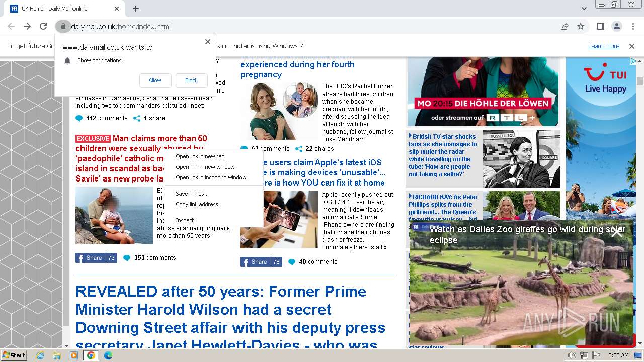Screen dimensions: 644x362
Task: Click the address bar URL field
Action: pos(312,27)
